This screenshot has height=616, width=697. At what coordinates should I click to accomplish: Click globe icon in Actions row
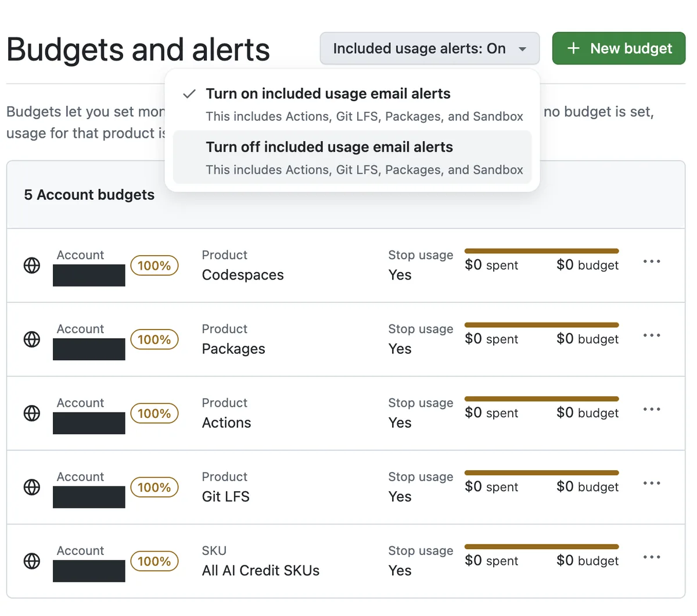click(x=32, y=413)
